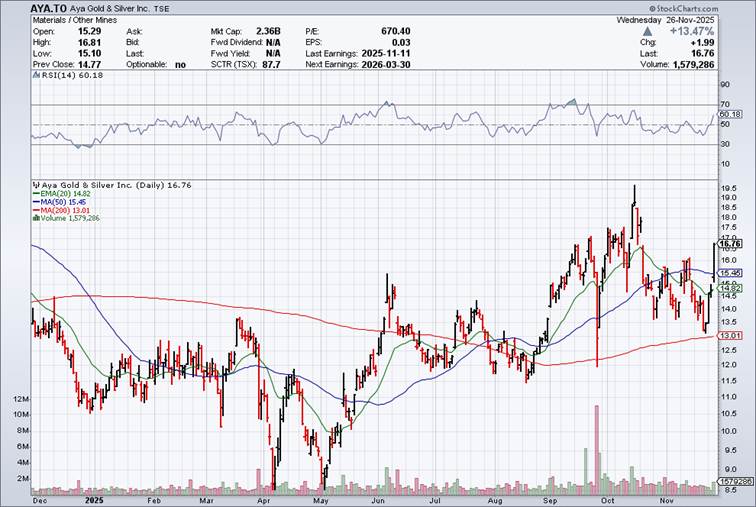Click the 1579286 volume tag on right axis
This screenshot has width=756, height=507.
click(x=736, y=481)
